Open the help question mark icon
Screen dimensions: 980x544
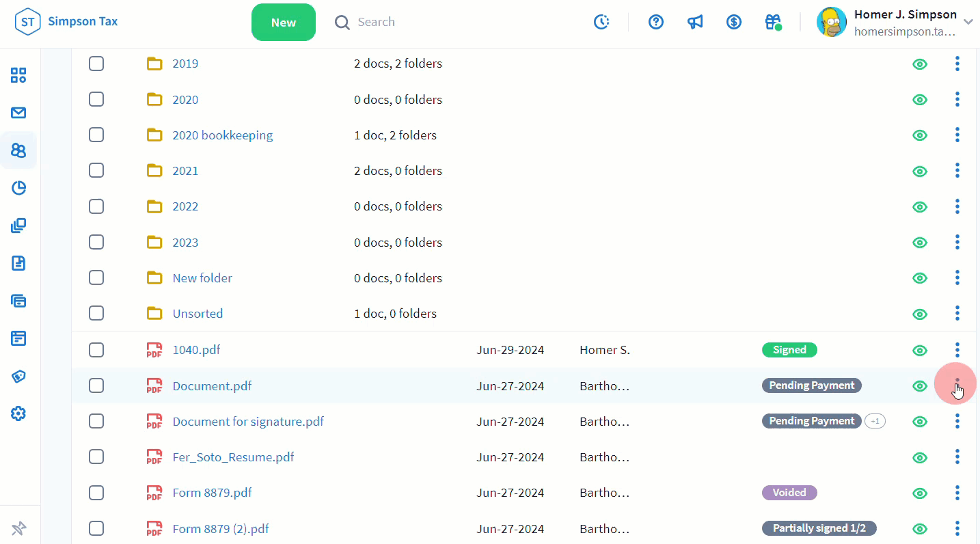click(656, 22)
